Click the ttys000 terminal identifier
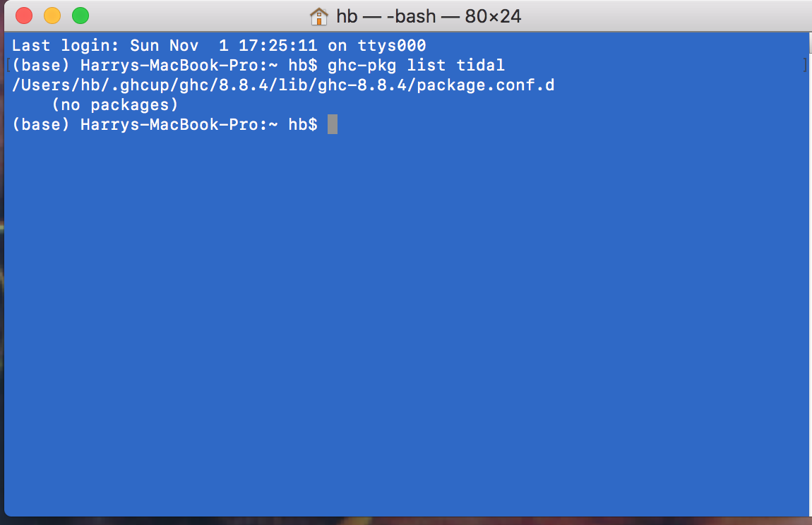The width and height of the screenshot is (812, 525). pos(393,45)
